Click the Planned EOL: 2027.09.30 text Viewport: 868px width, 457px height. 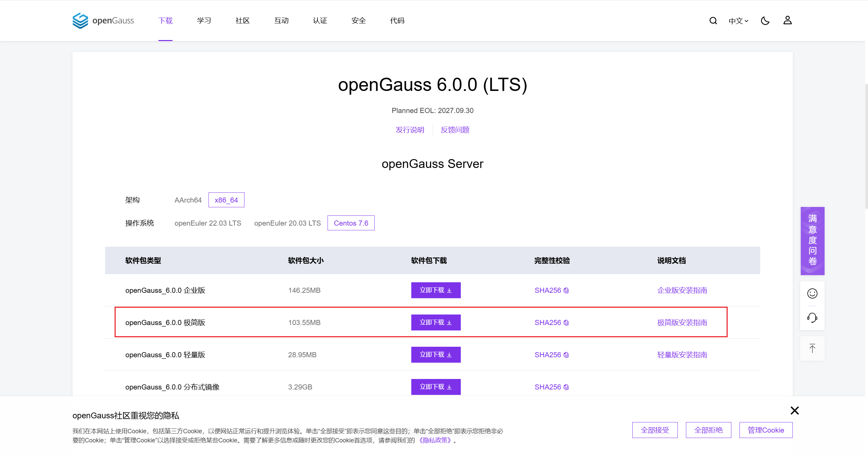click(x=432, y=111)
